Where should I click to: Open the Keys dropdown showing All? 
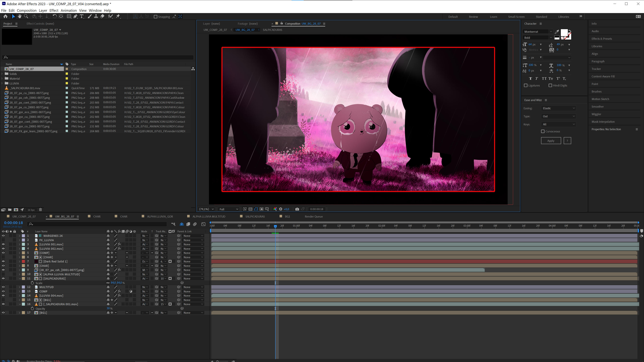coord(558,124)
